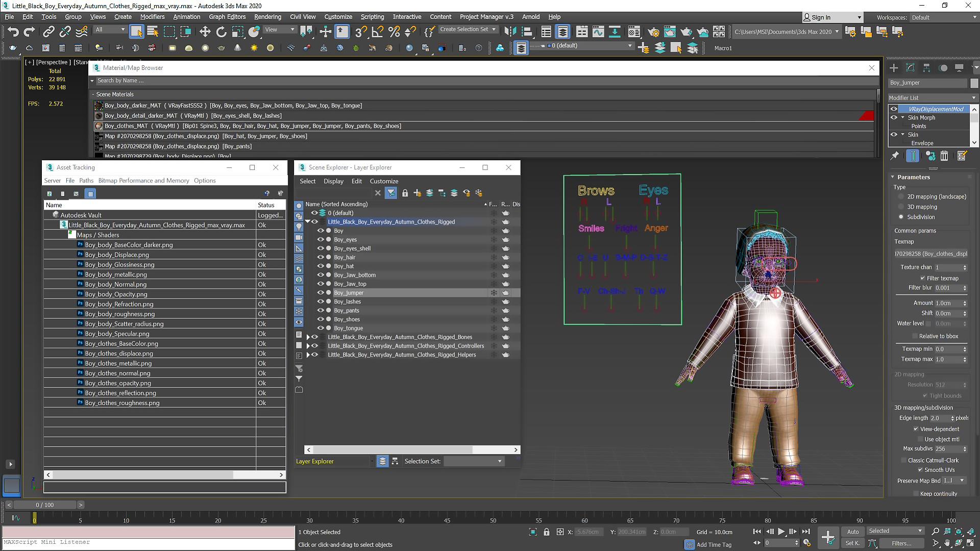Viewport: 980px width, 551px height.
Task: Click filter funnel in Scene Explorer toolbar
Action: [x=391, y=193]
